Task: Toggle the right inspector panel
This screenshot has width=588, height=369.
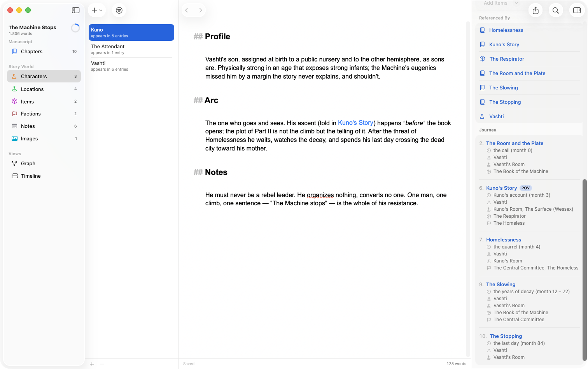Action: coord(577,10)
